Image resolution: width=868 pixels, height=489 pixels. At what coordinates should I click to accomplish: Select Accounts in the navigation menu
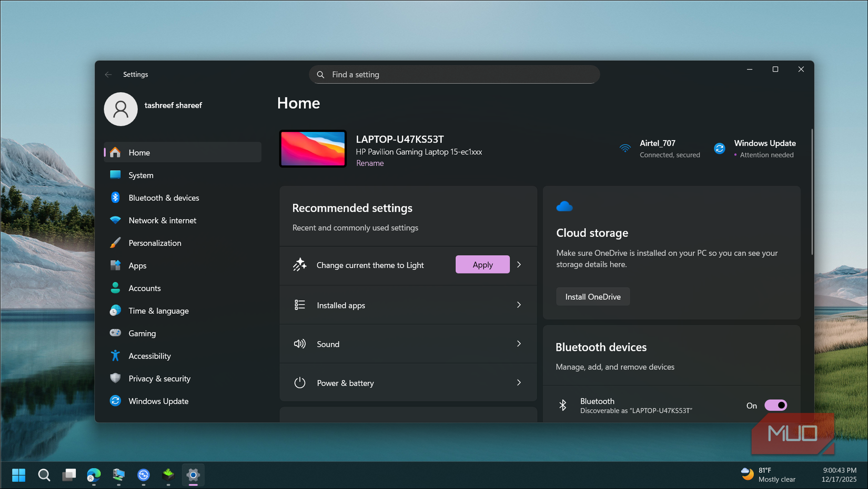pyautogui.click(x=144, y=288)
